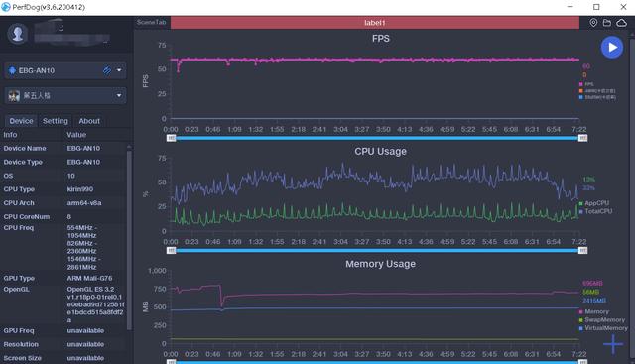Select the SceneTab label

pos(152,22)
